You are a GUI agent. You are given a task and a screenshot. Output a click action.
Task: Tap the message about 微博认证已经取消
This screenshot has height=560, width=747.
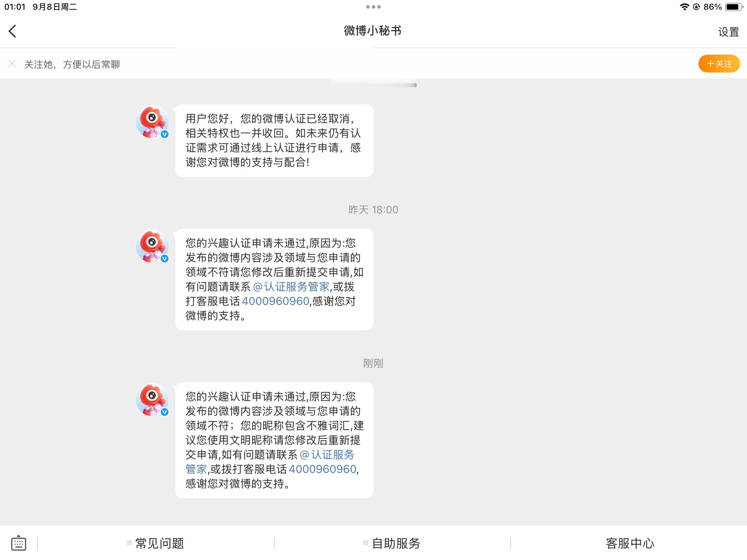[x=274, y=141]
